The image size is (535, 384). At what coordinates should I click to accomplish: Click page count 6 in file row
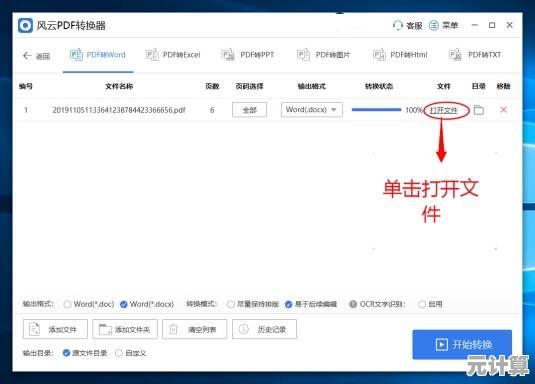click(212, 110)
